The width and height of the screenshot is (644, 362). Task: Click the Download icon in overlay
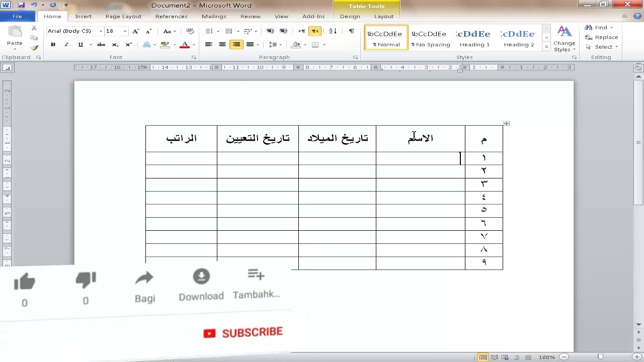[201, 277]
